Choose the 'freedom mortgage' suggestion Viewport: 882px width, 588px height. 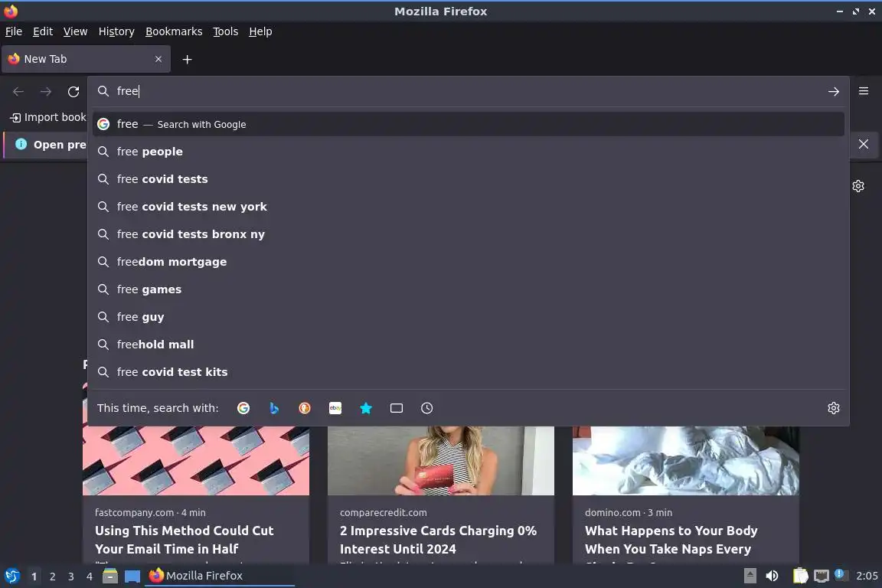(468, 262)
